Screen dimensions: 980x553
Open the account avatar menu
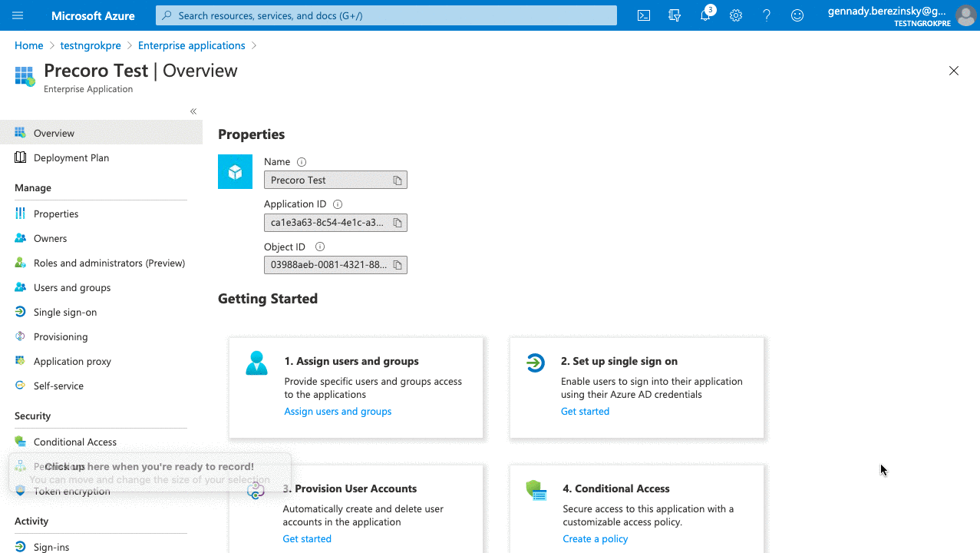(965, 15)
